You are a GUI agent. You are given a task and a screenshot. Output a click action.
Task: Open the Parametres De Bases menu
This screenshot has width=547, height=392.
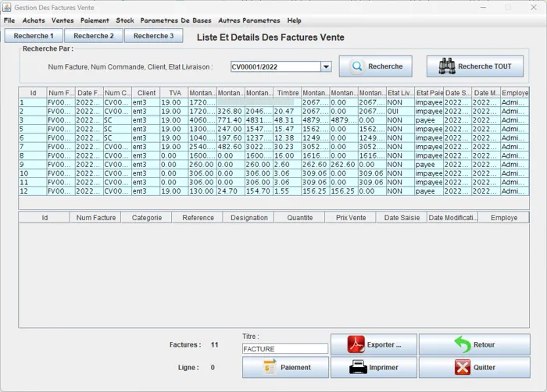[176, 20]
